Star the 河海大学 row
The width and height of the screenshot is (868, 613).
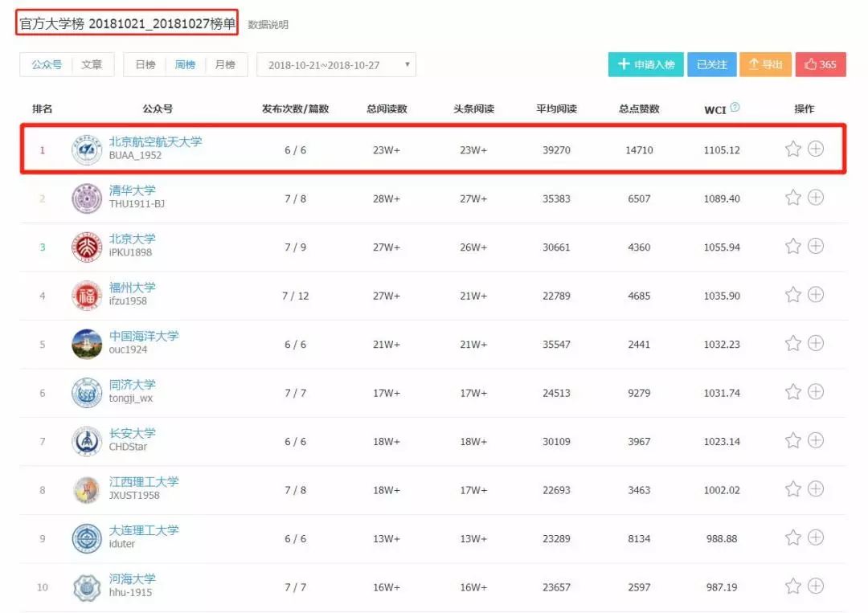[x=792, y=586]
